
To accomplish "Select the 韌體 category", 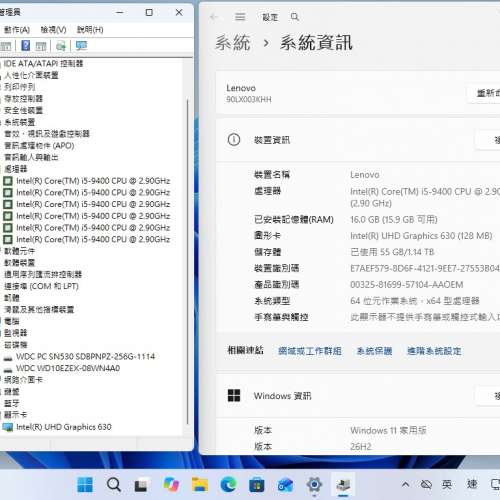I will coord(12,298).
